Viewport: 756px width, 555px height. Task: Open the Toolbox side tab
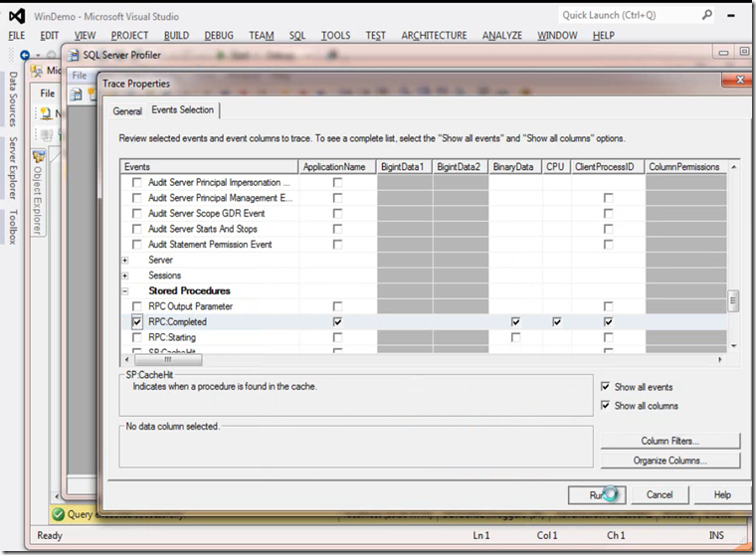pos(13,227)
